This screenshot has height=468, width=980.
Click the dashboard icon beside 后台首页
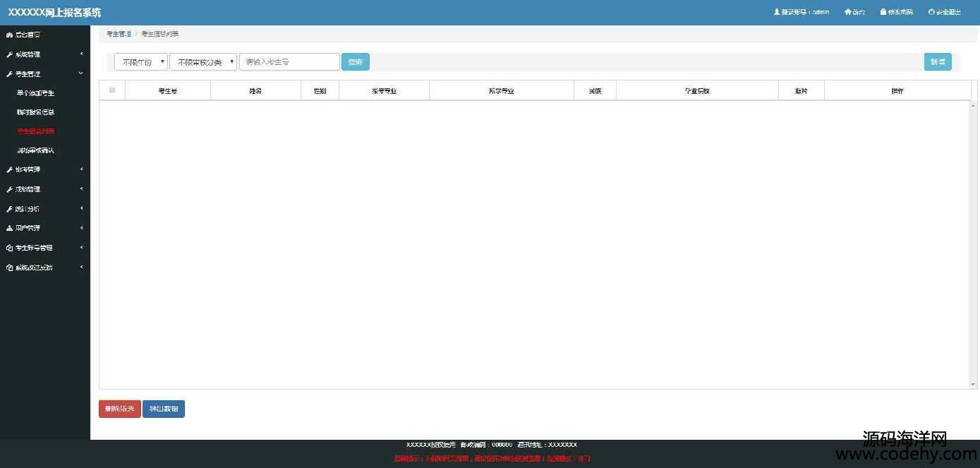(9, 35)
